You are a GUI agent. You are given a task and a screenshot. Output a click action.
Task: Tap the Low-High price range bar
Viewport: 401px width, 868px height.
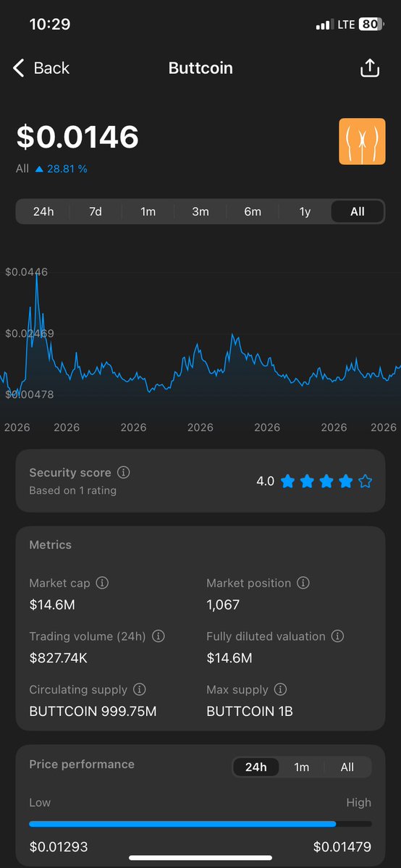point(200,824)
